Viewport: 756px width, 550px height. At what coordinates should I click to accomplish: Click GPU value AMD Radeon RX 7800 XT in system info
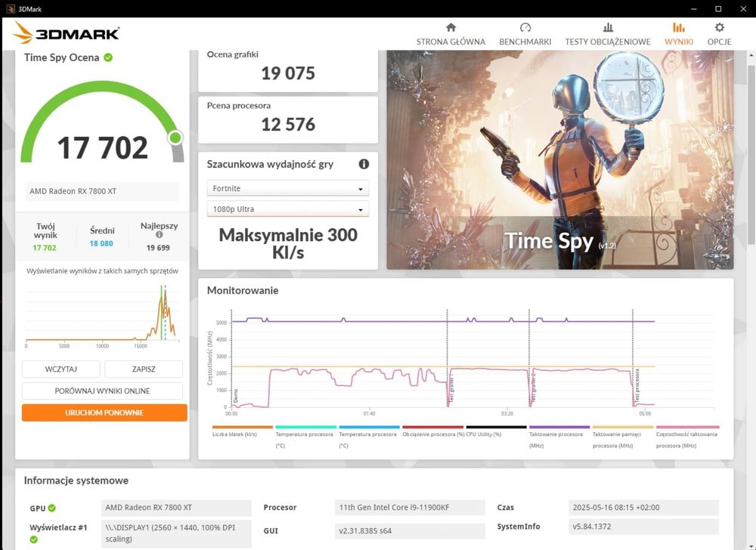176,508
